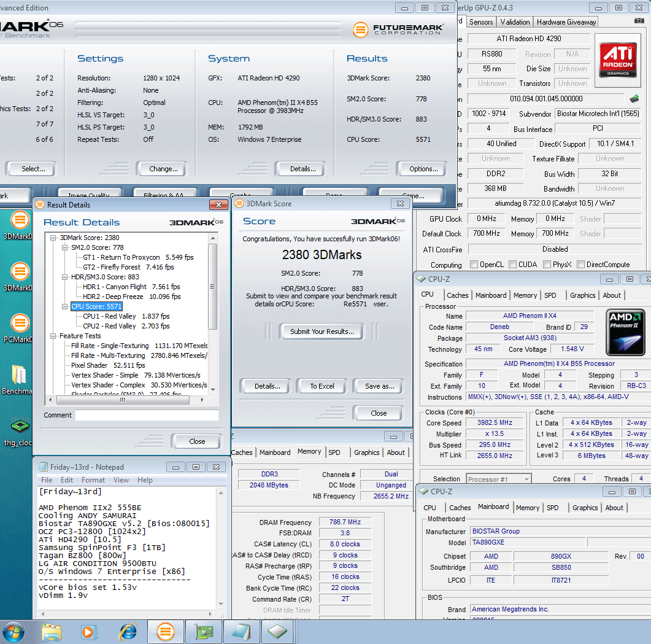This screenshot has width=651, height=644.
Task: Click in the Comment input field
Action: click(x=147, y=416)
